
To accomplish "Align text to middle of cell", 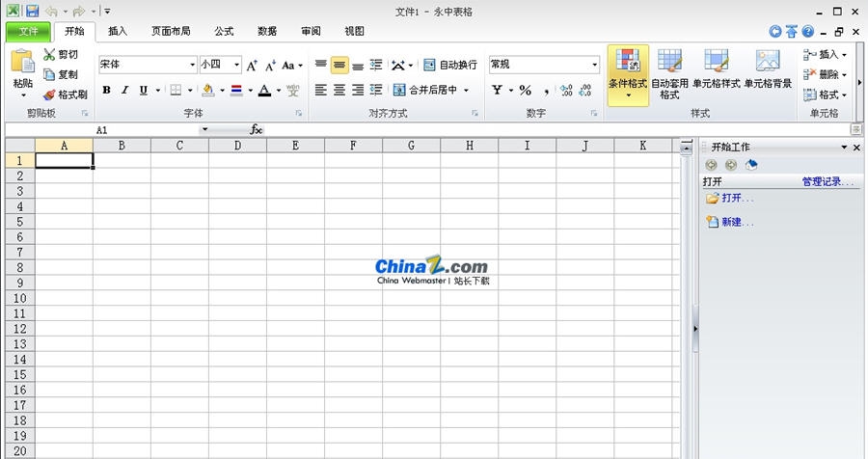I will (x=339, y=65).
